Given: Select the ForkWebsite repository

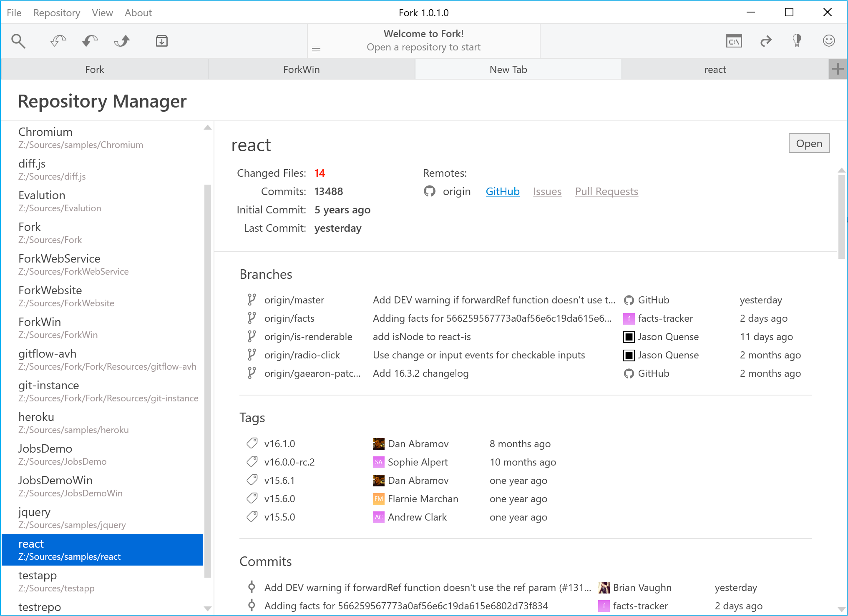Looking at the screenshot, I should click(102, 296).
